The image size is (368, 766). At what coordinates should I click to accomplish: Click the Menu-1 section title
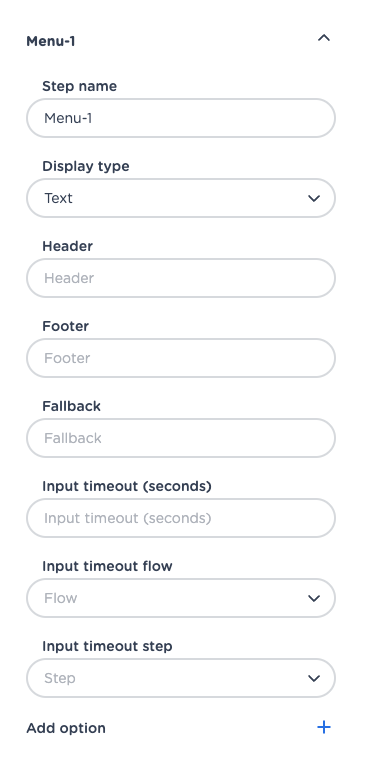51,41
